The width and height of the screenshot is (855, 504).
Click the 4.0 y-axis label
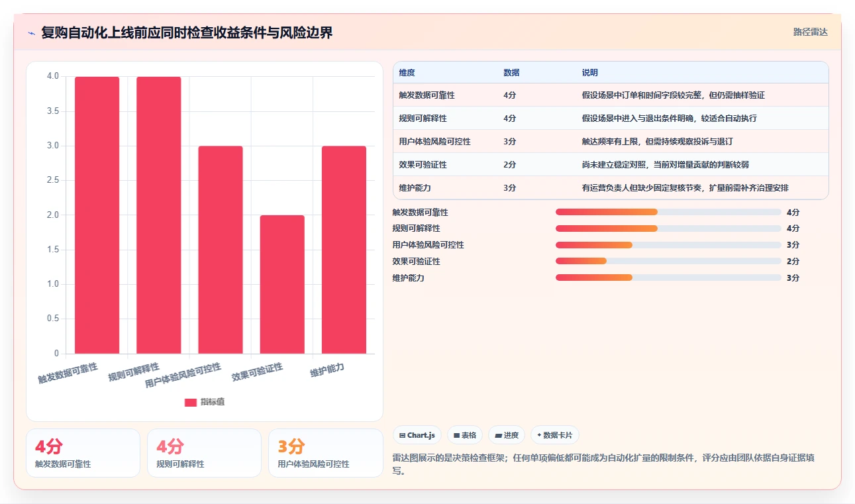click(x=52, y=76)
